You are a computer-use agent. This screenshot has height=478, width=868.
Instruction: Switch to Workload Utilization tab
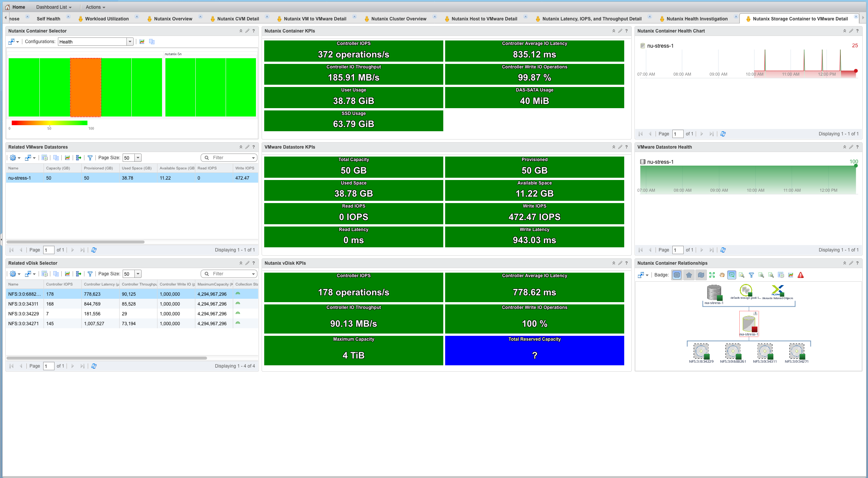[x=107, y=19]
